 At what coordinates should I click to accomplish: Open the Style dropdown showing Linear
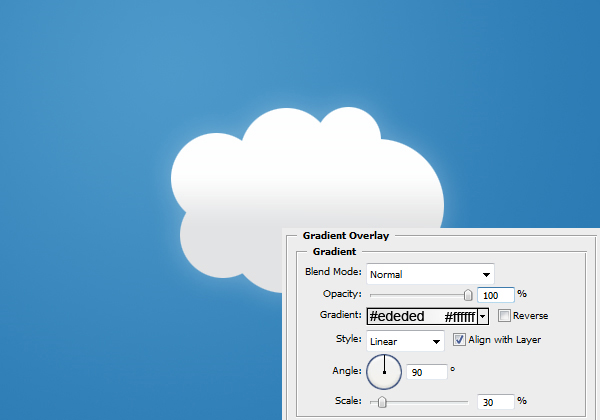pyautogui.click(x=405, y=341)
